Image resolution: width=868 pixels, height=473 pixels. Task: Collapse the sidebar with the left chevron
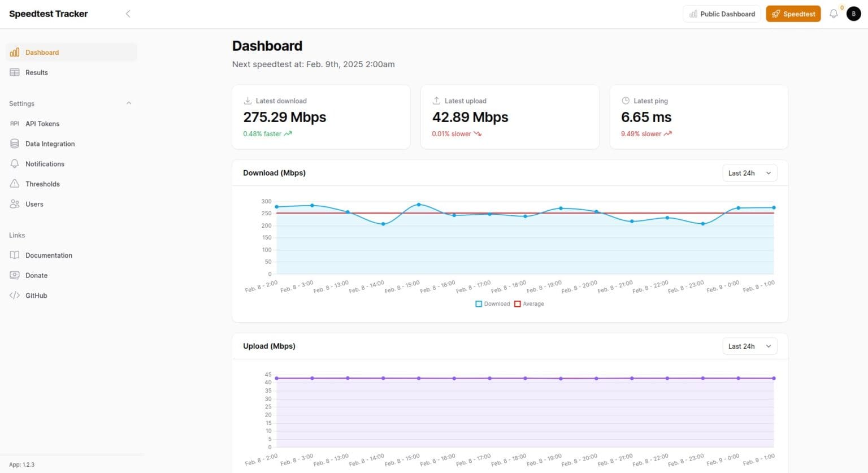(128, 14)
